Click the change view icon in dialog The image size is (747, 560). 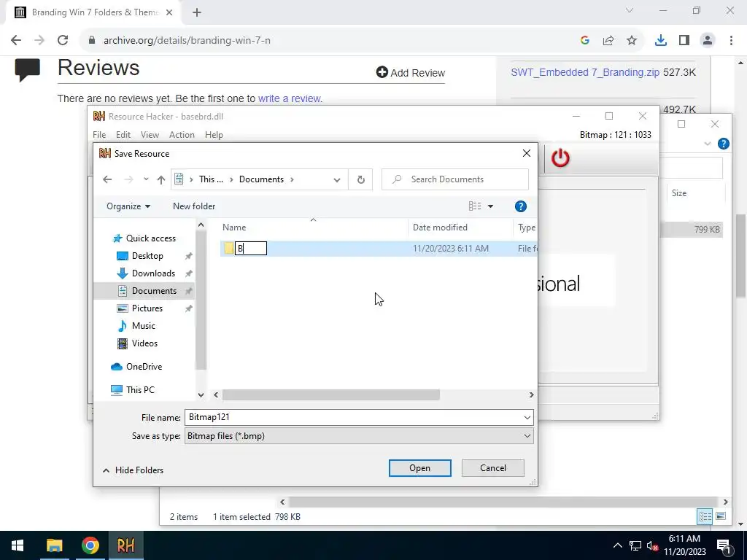[x=475, y=206]
